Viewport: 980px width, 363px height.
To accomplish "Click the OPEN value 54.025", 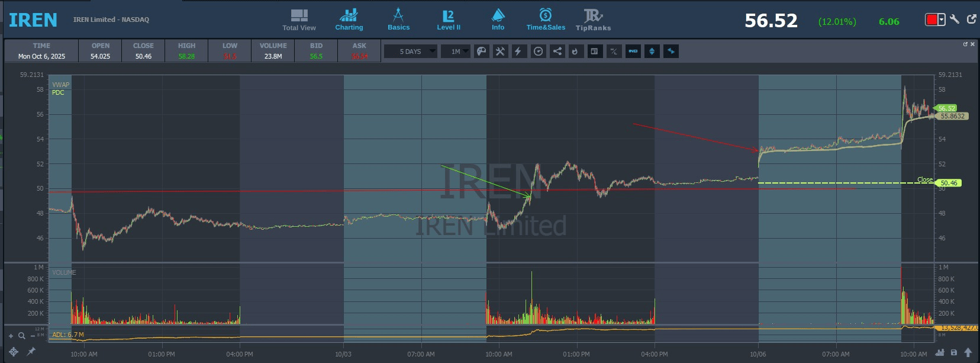I will point(100,56).
